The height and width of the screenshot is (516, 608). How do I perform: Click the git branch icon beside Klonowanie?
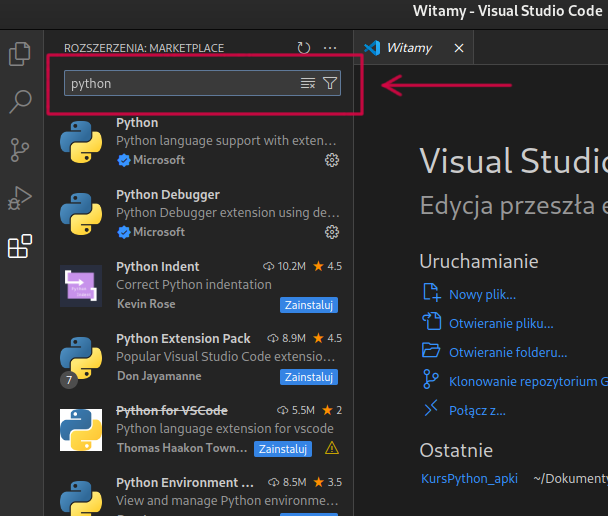(431, 379)
